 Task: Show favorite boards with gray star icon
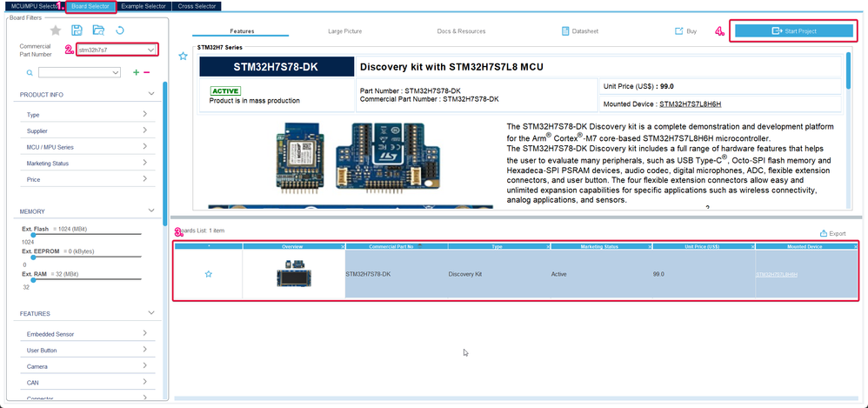pos(56,30)
